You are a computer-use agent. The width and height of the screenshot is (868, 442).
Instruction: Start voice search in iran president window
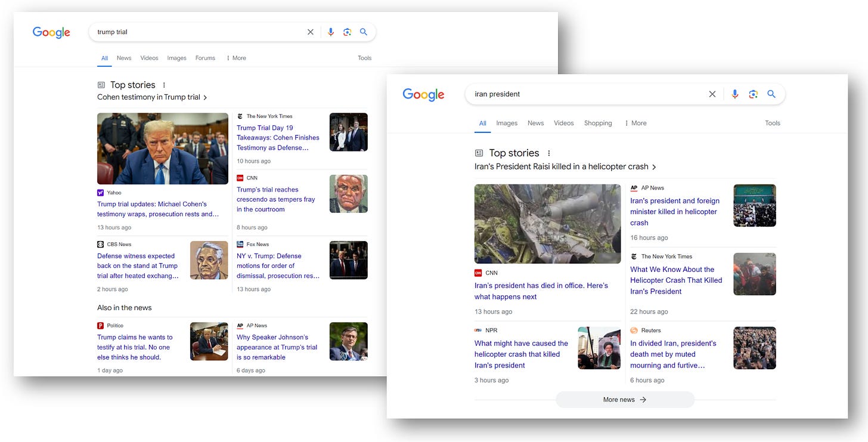point(735,94)
